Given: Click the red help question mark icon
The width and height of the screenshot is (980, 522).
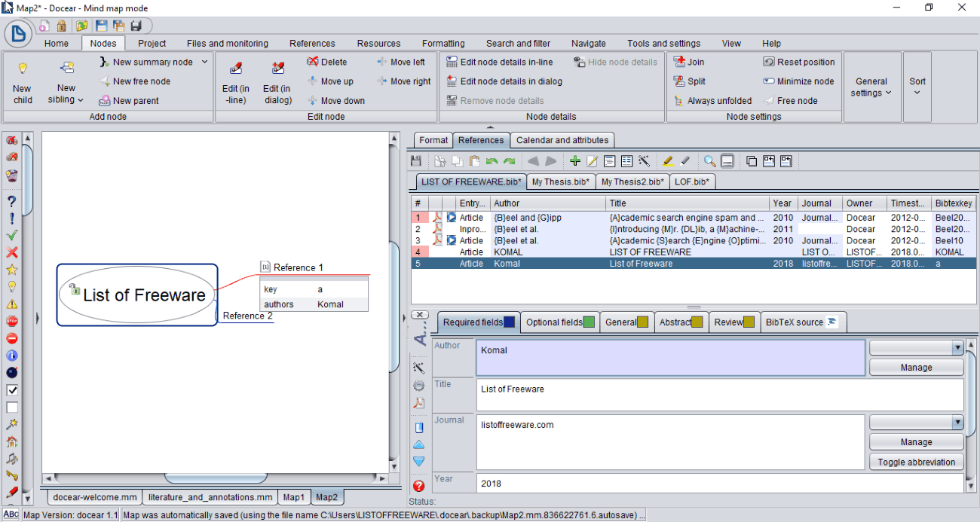Looking at the screenshot, I should (418, 487).
